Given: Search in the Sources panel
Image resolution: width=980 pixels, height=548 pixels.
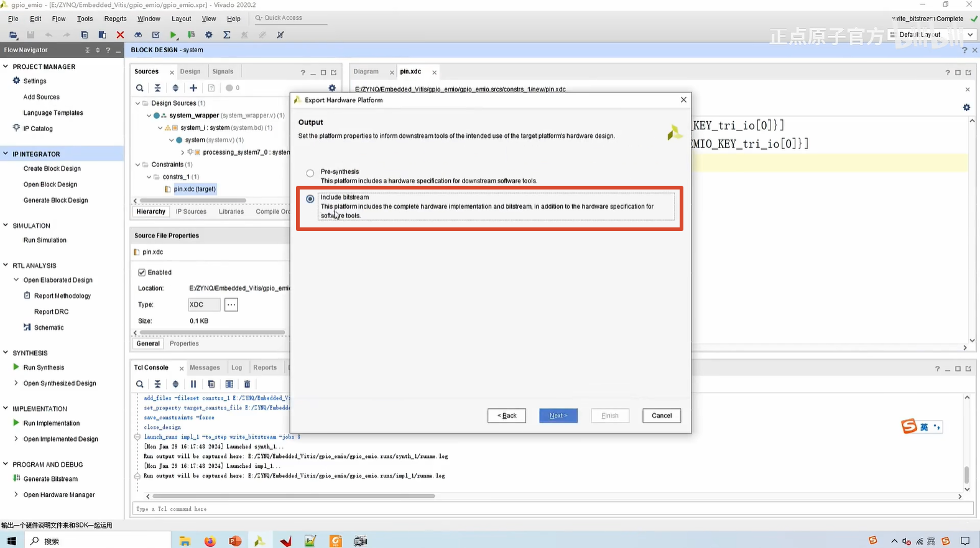Looking at the screenshot, I should (140, 88).
